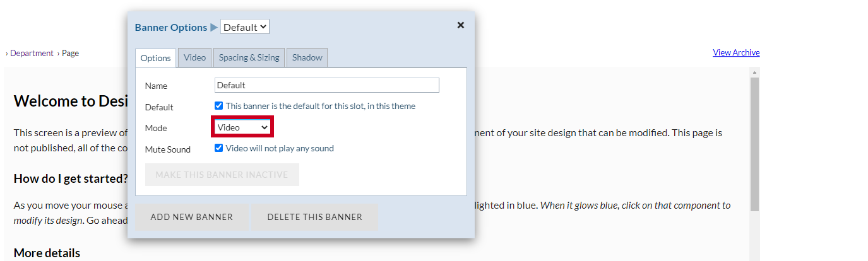Open the Spacing & Sizing tab

[249, 57]
